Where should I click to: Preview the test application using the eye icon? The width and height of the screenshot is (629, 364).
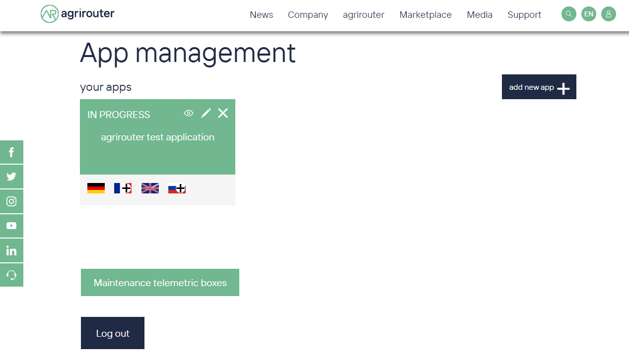[188, 114]
